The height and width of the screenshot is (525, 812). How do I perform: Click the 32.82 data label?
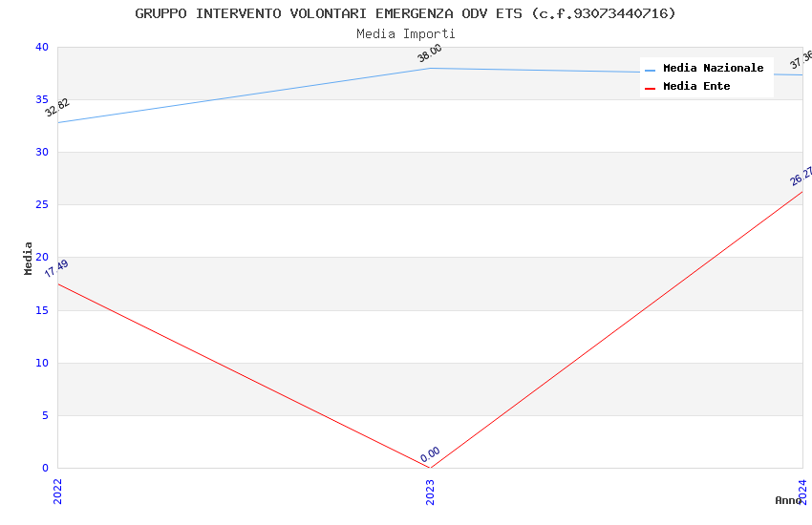coord(57,108)
